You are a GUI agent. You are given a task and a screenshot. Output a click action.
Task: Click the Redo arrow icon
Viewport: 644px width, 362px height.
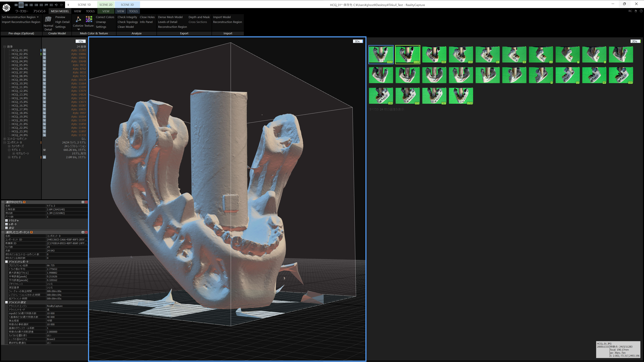[61, 5]
